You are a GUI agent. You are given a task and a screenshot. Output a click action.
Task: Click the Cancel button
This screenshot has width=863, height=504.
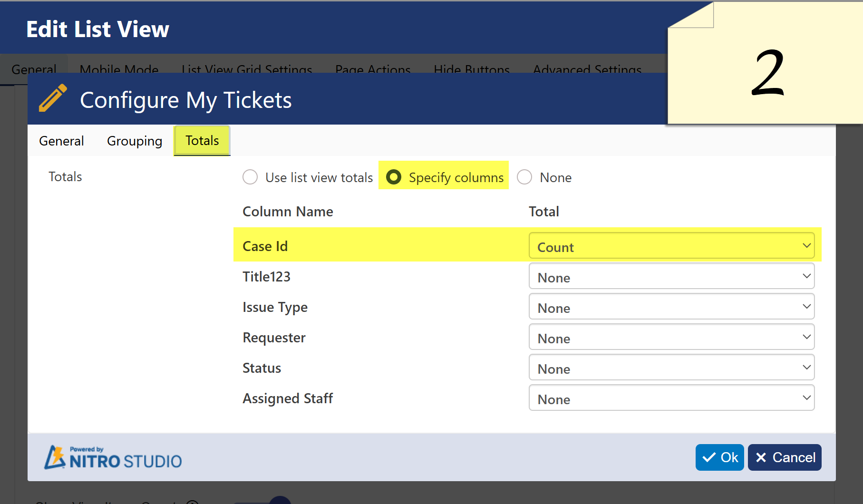[x=784, y=457]
